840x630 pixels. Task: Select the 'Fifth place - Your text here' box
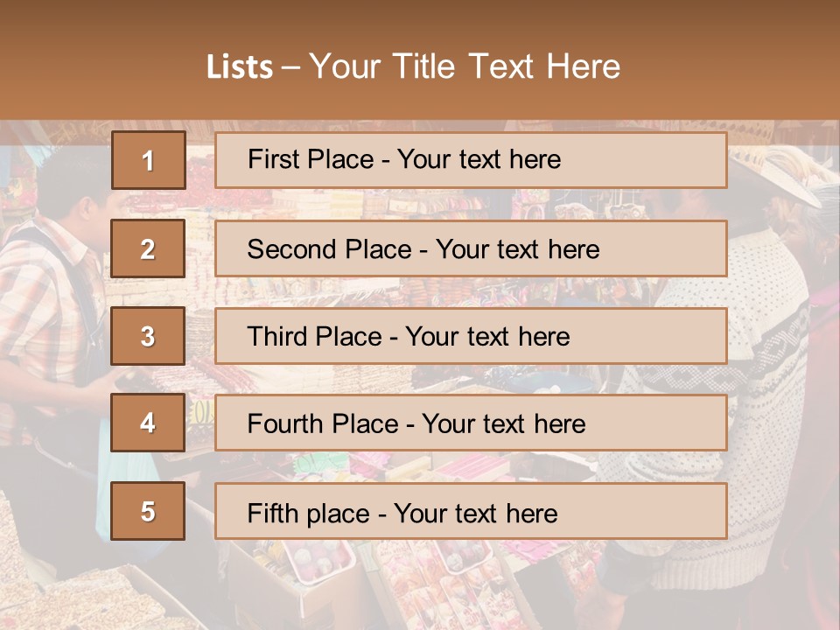click(x=471, y=511)
